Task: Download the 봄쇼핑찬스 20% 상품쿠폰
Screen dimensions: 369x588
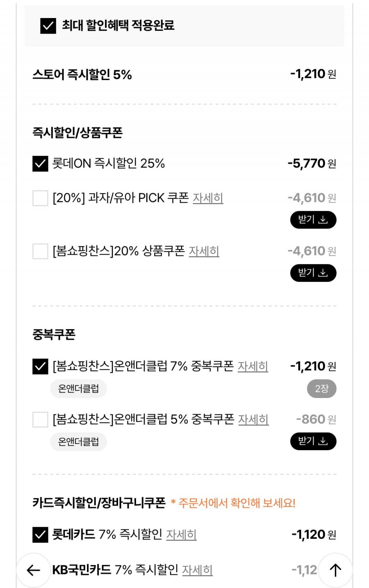Action: pos(313,273)
